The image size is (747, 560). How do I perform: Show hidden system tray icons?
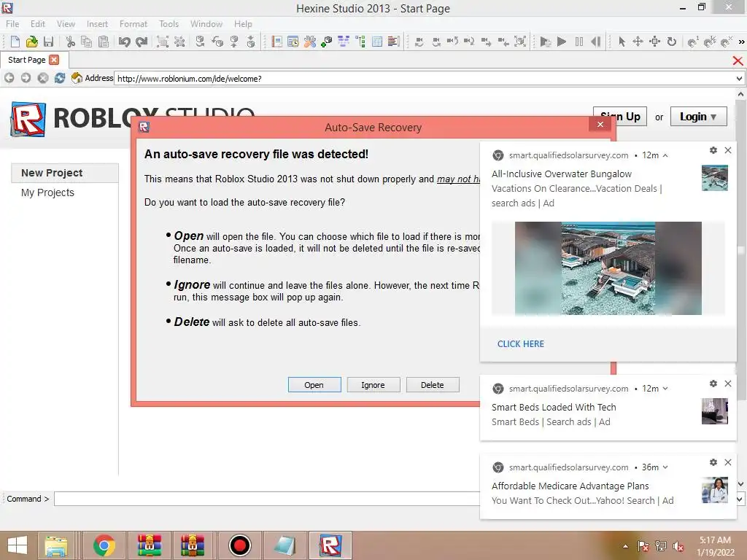[625, 546]
